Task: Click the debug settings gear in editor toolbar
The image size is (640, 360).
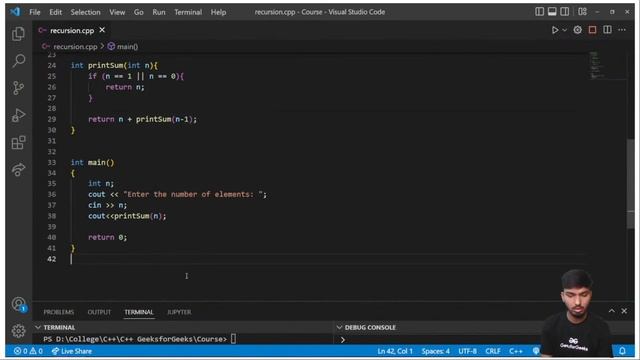Action: tap(578, 30)
